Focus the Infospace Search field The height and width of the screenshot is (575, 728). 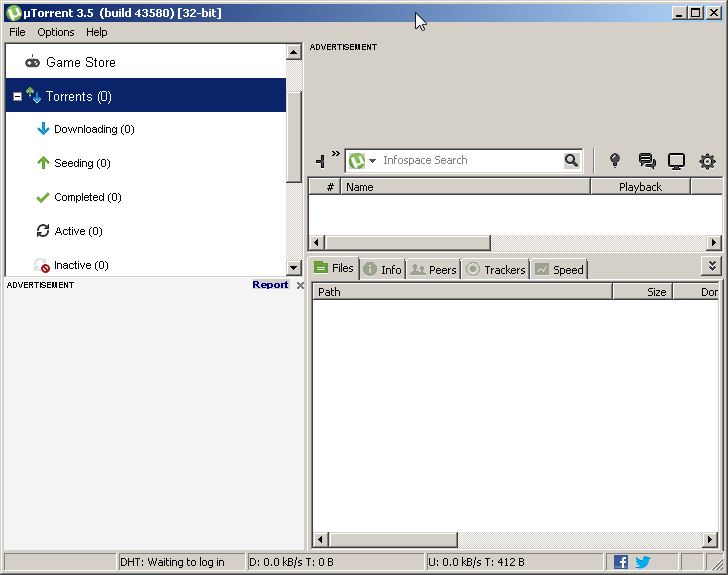[x=471, y=160]
